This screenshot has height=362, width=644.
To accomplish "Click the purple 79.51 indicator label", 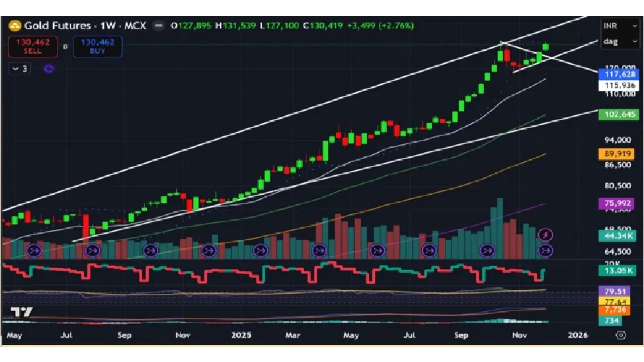I will [614, 291].
